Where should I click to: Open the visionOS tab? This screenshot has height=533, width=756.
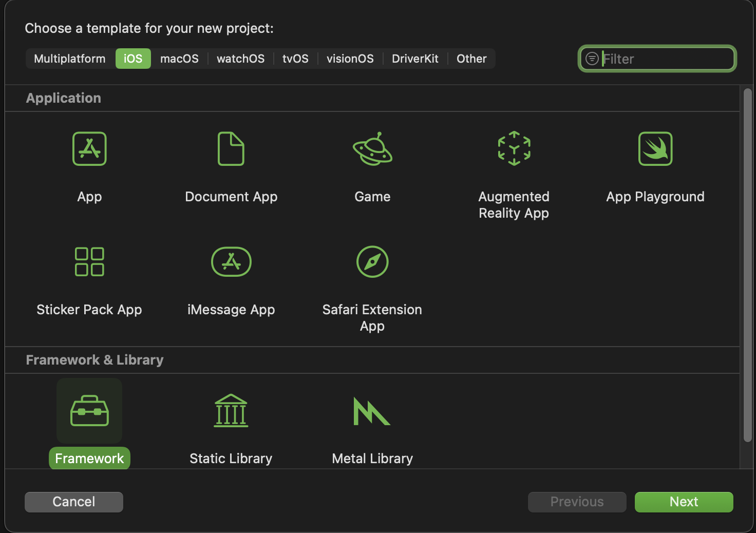point(350,59)
